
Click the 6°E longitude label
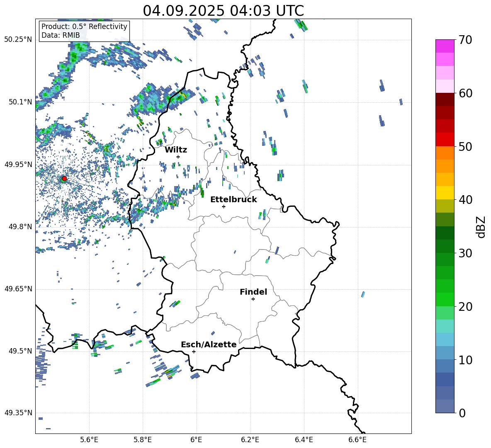(x=196, y=440)
